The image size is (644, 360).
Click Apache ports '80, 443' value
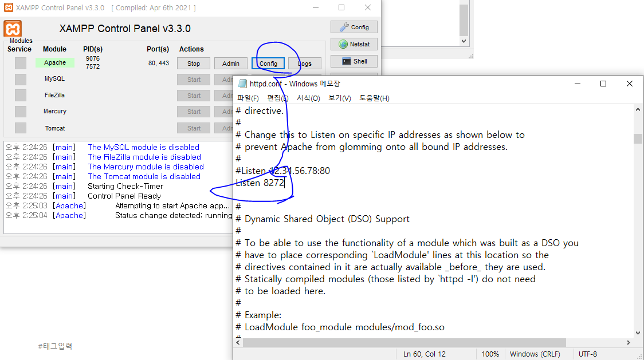159,63
